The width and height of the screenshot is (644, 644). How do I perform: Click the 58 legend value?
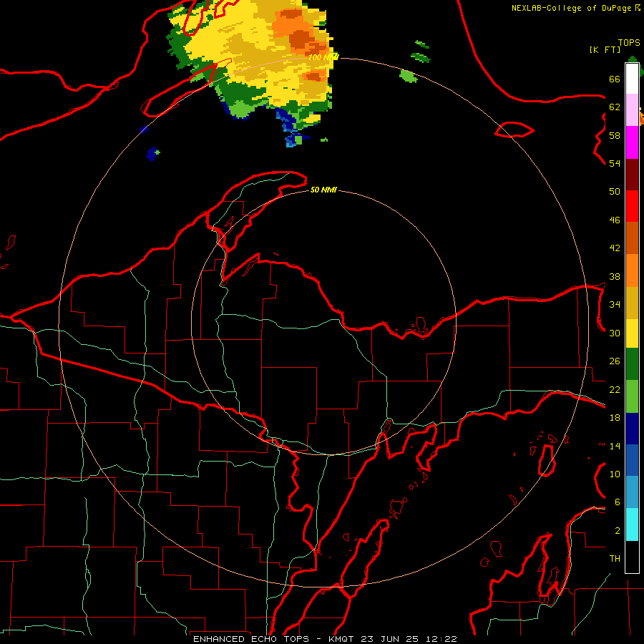pos(615,135)
